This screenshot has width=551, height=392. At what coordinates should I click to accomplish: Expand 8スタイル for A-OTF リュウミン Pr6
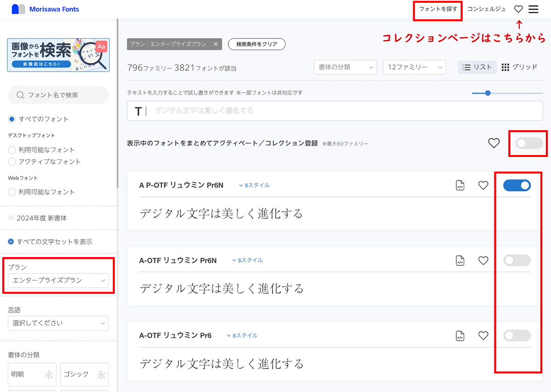pos(242,336)
